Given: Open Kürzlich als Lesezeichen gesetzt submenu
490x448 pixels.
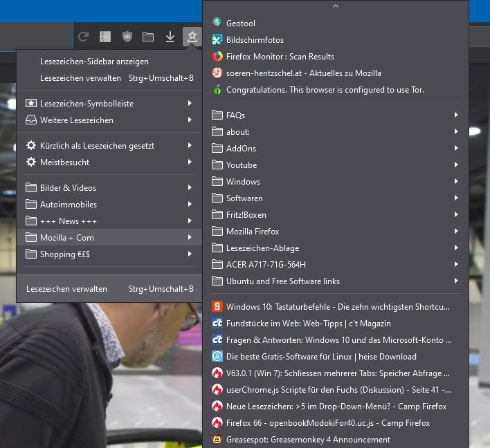Looking at the screenshot, I should click(109, 145).
